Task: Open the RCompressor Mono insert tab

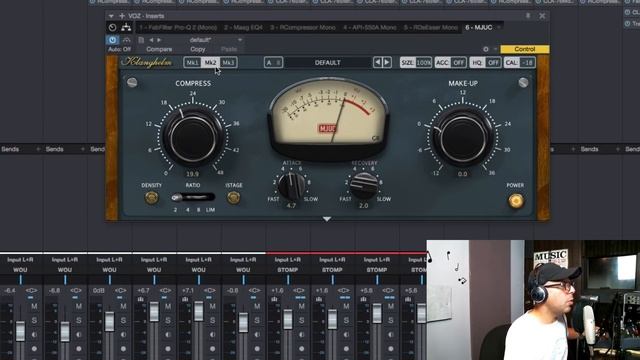Action: (x=303, y=27)
